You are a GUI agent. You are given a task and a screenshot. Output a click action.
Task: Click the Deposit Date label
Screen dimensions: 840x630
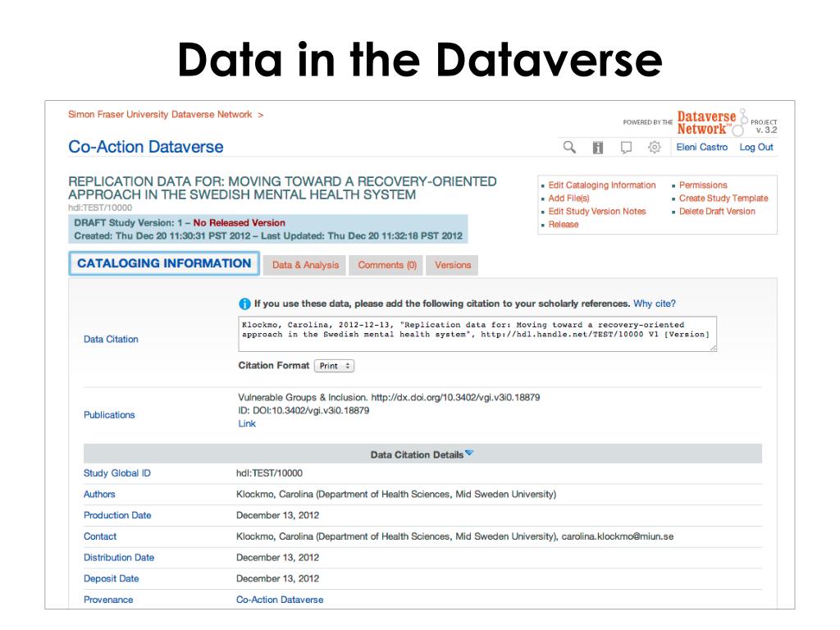coord(111,578)
